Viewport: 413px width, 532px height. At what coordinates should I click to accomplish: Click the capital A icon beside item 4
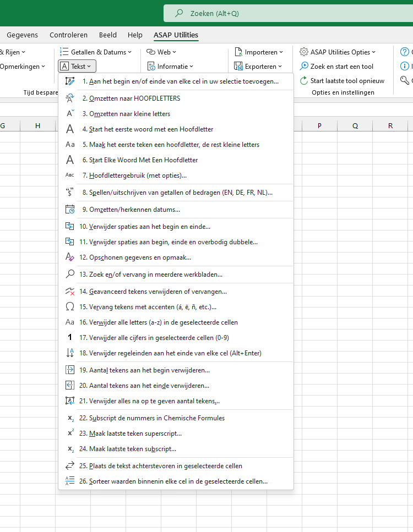coord(69,129)
